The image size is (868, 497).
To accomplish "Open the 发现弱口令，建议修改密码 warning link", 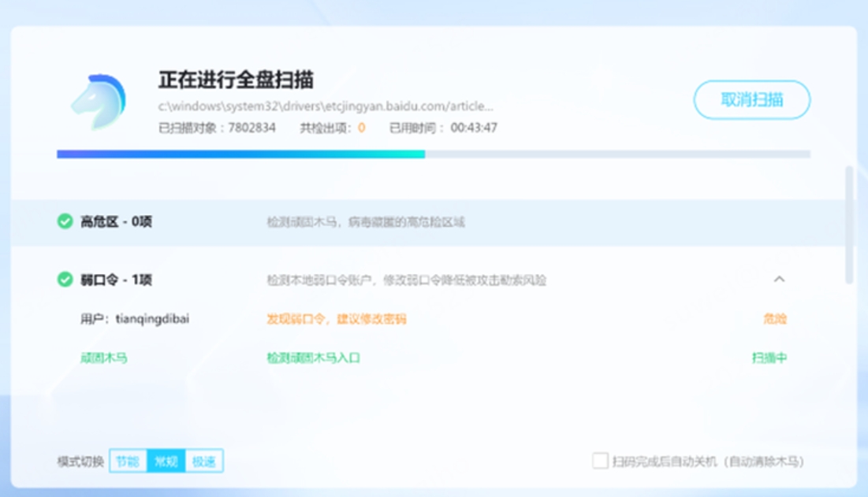I will 337,319.
